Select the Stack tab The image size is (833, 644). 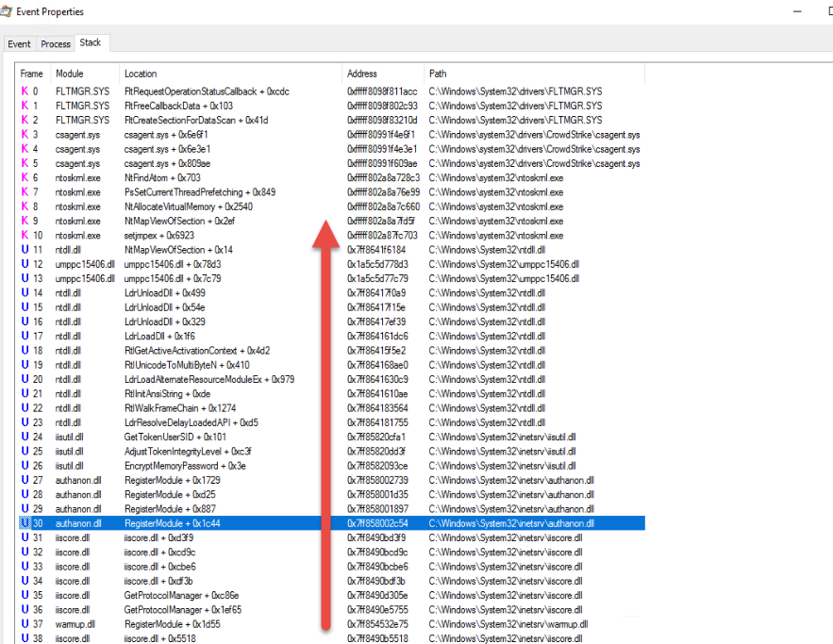point(91,42)
